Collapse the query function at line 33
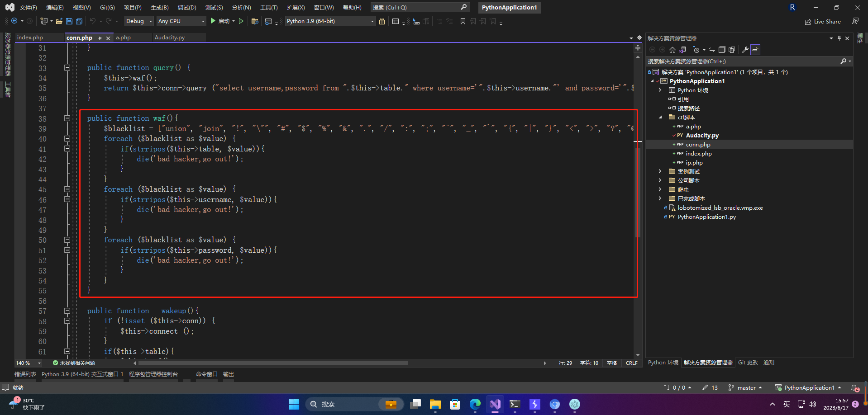Screen dimensions: 868x415 pos(67,67)
